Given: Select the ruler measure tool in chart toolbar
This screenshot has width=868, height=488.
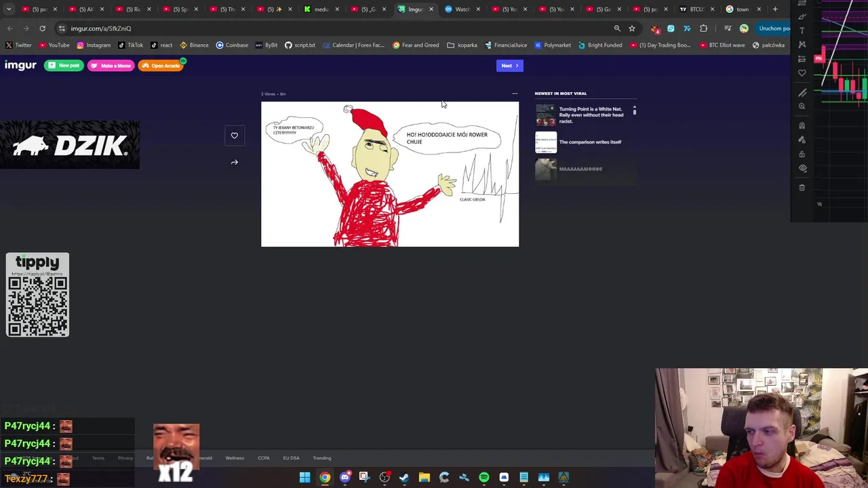Looking at the screenshot, I should [x=802, y=93].
